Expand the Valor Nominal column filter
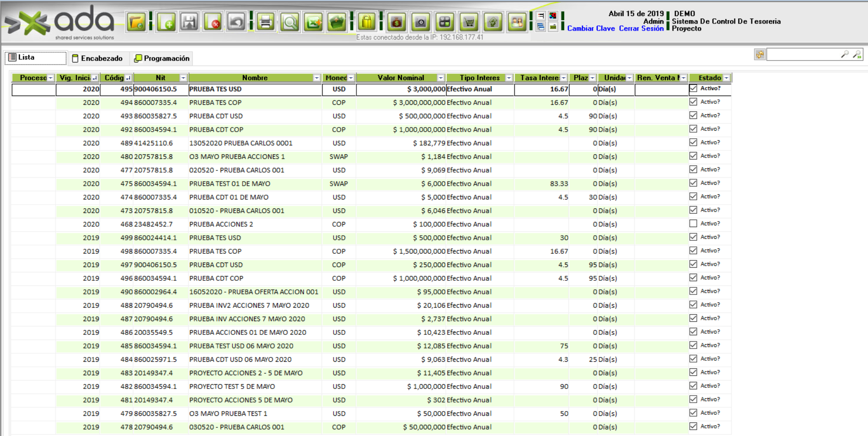Screen dimensions: 868x436 [x=441, y=78]
